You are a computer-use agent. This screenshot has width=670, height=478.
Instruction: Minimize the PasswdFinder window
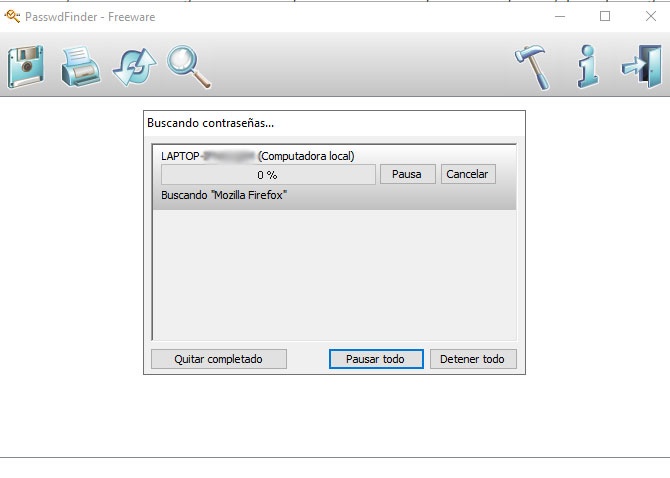[560, 17]
